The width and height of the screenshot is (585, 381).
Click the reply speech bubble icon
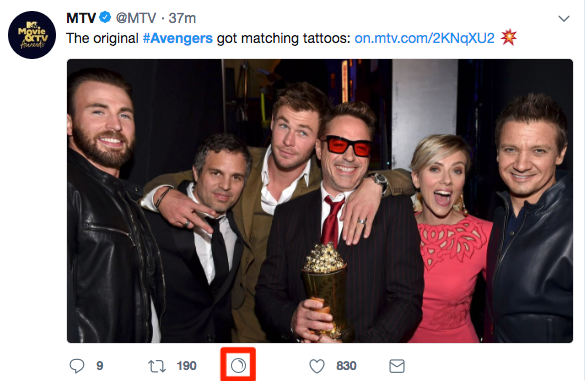point(77,366)
